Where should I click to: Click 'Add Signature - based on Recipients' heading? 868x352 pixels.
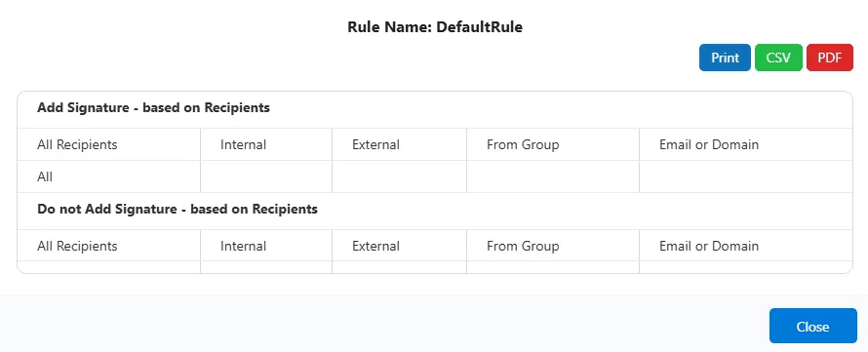pos(153,108)
